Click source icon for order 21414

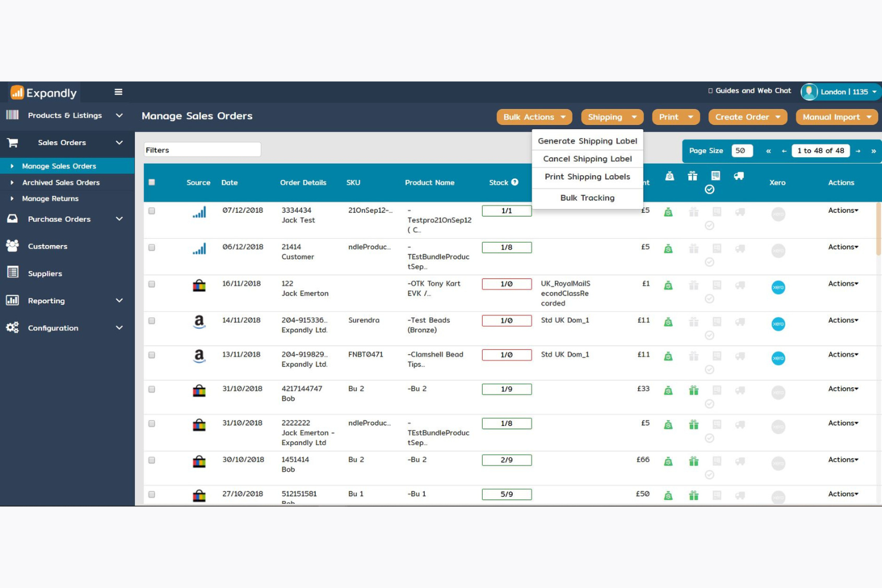tap(199, 248)
